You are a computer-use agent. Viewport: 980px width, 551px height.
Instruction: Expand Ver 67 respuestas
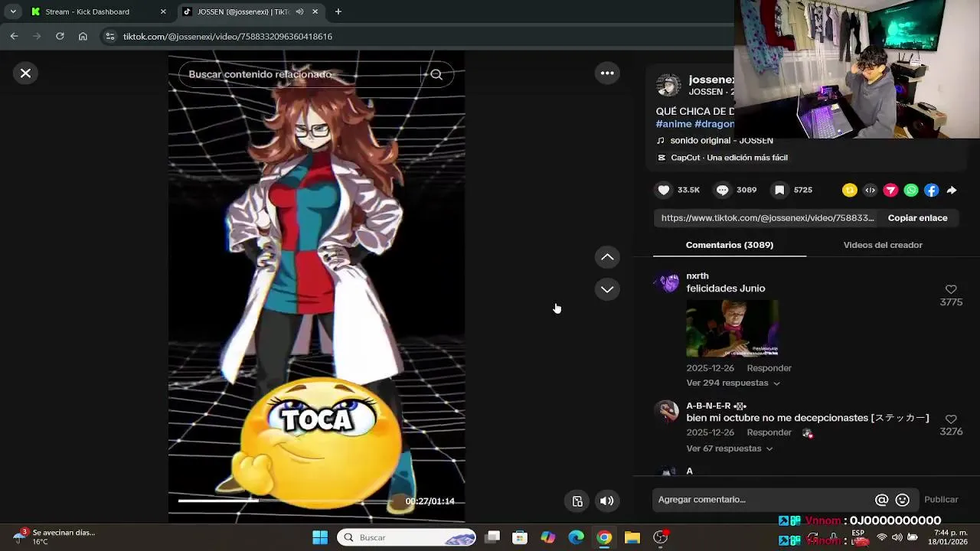coord(730,448)
